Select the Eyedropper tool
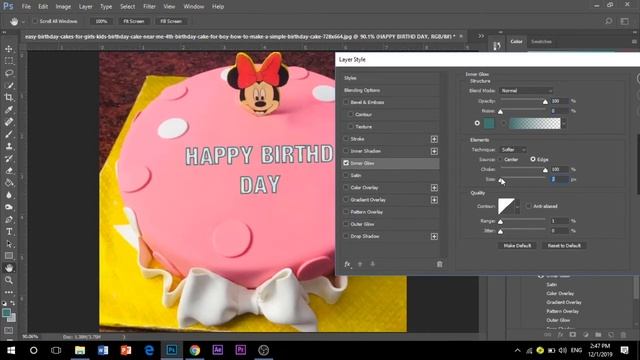Viewport: 640px width, 360px height. [9, 109]
